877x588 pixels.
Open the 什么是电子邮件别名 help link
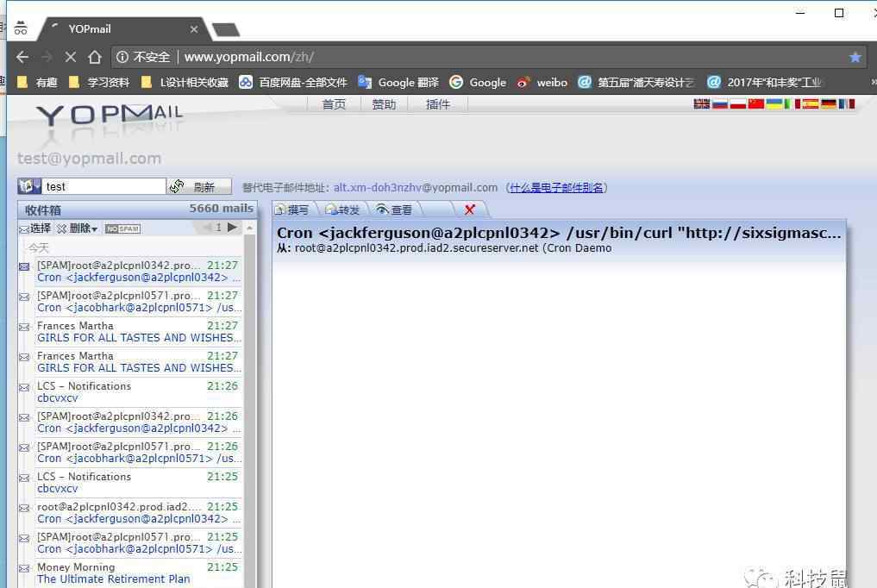(556, 187)
